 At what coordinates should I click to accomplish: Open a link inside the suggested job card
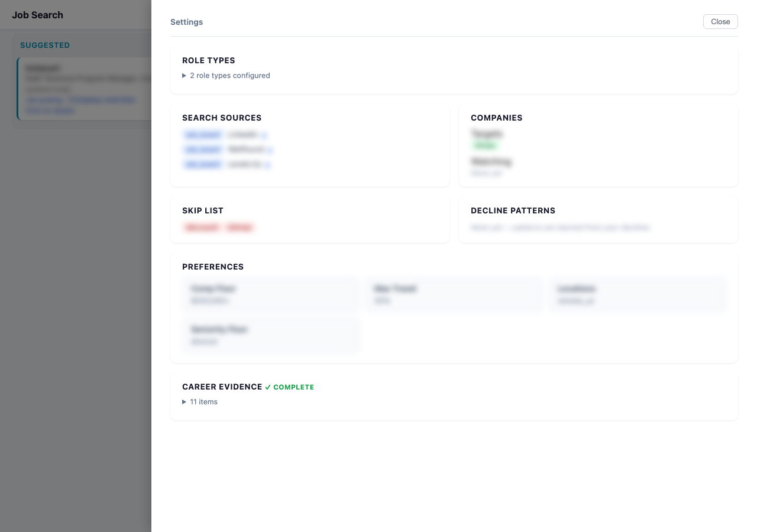click(44, 99)
